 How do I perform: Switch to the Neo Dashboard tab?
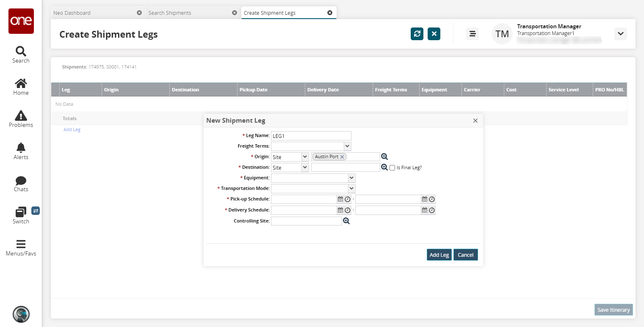(x=72, y=13)
